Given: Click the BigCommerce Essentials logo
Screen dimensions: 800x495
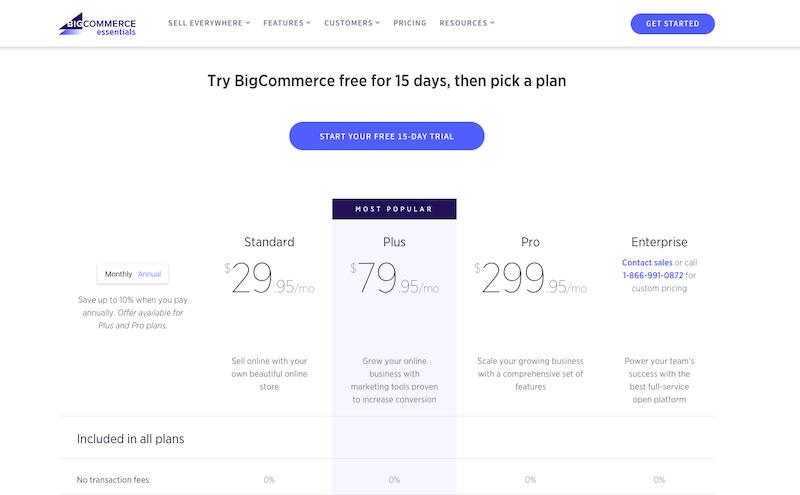Looking at the screenshot, I should pyautogui.click(x=97, y=24).
